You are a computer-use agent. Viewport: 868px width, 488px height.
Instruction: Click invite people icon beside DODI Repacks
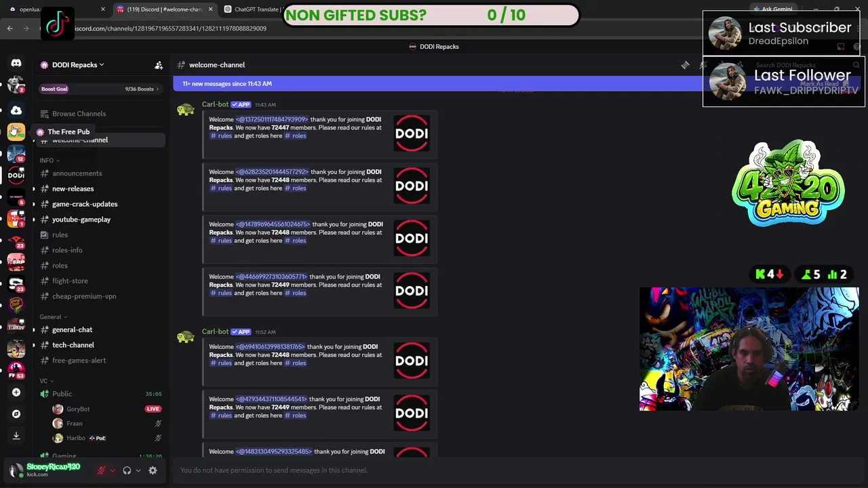[159, 65]
